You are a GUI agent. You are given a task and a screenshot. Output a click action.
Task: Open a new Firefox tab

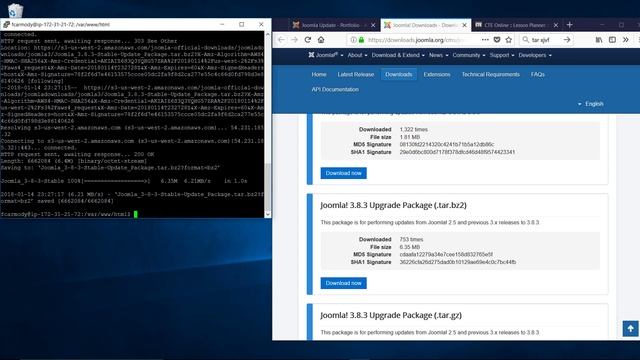tap(569, 25)
